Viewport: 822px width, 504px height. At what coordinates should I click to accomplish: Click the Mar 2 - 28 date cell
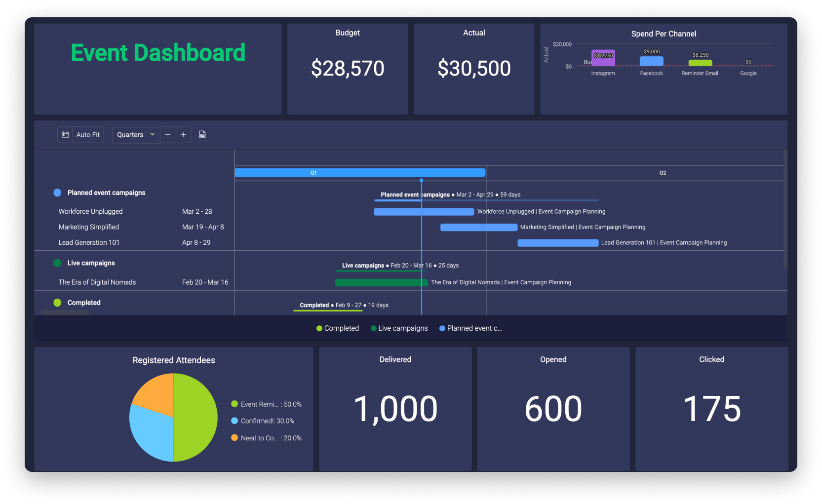[x=197, y=211]
